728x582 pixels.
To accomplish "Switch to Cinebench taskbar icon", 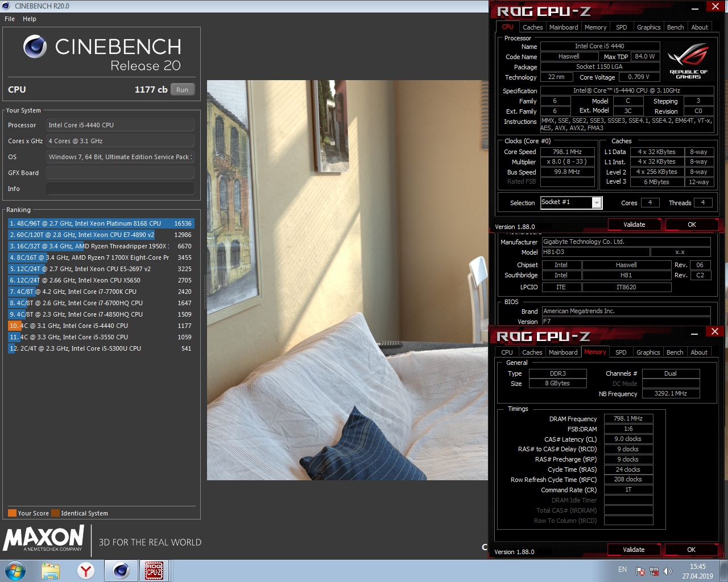I will click(x=121, y=571).
